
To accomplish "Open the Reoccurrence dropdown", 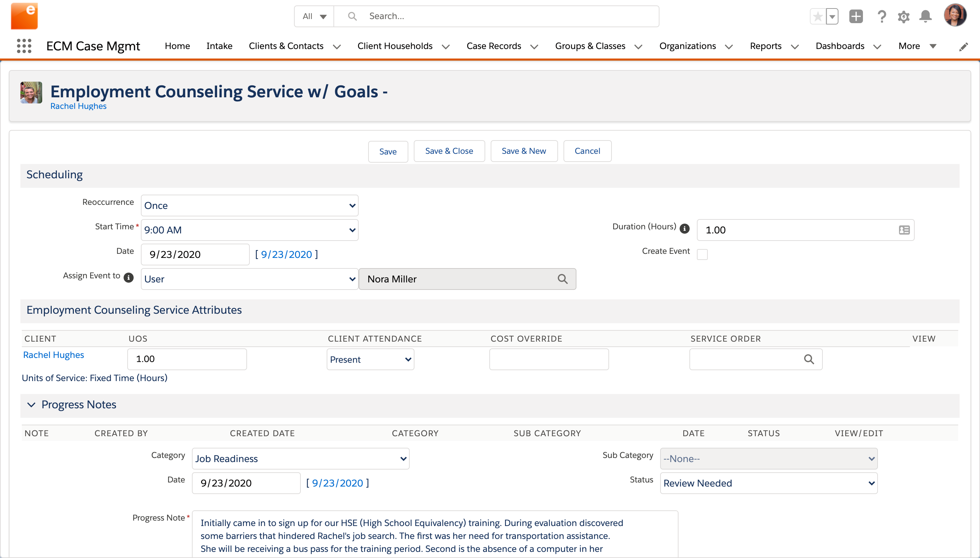I will point(249,206).
